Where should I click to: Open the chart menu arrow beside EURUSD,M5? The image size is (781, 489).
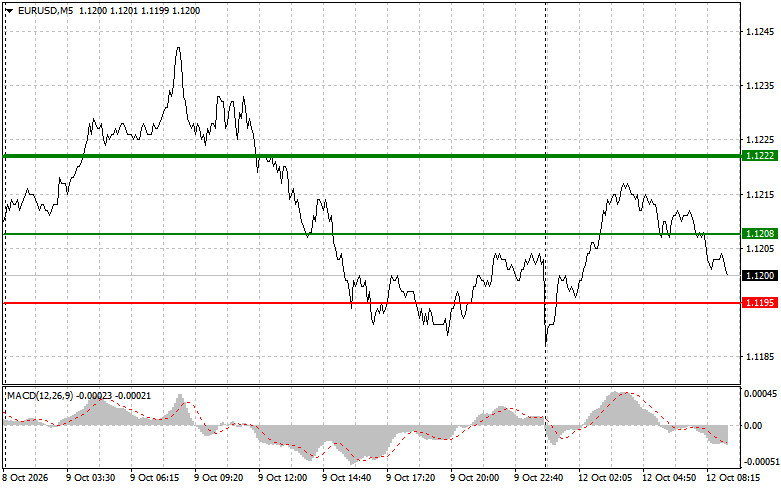click(x=9, y=11)
